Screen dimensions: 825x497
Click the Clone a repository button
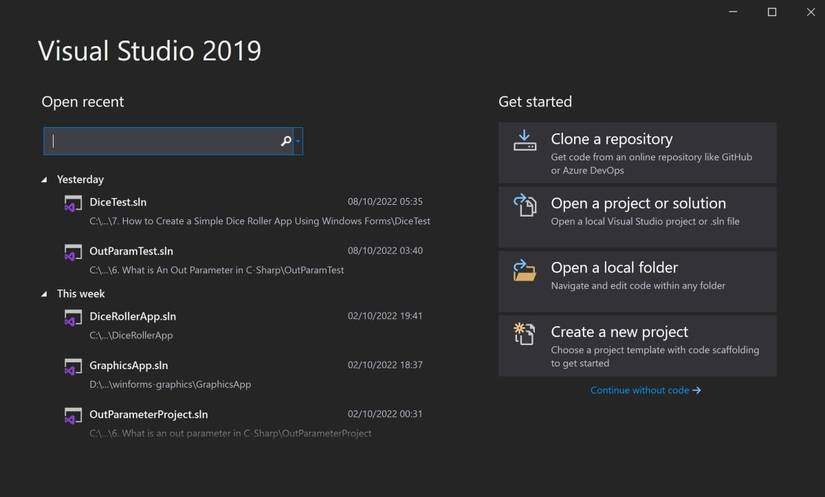[637, 153]
